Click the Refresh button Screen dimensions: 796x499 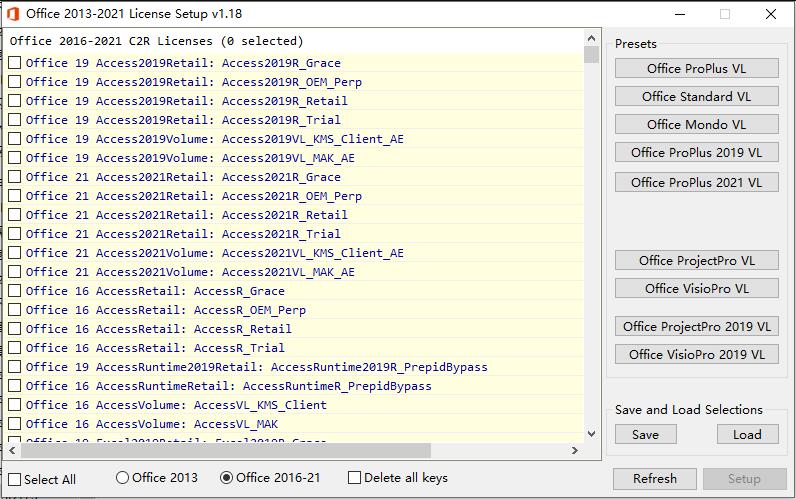654,479
